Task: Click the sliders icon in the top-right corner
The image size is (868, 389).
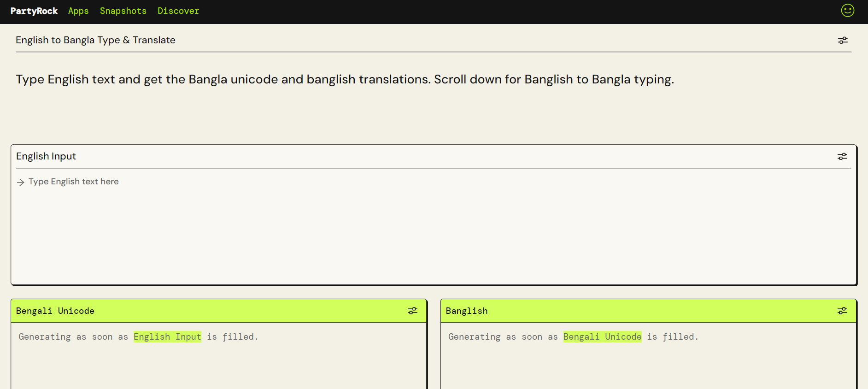Action: 842,40
